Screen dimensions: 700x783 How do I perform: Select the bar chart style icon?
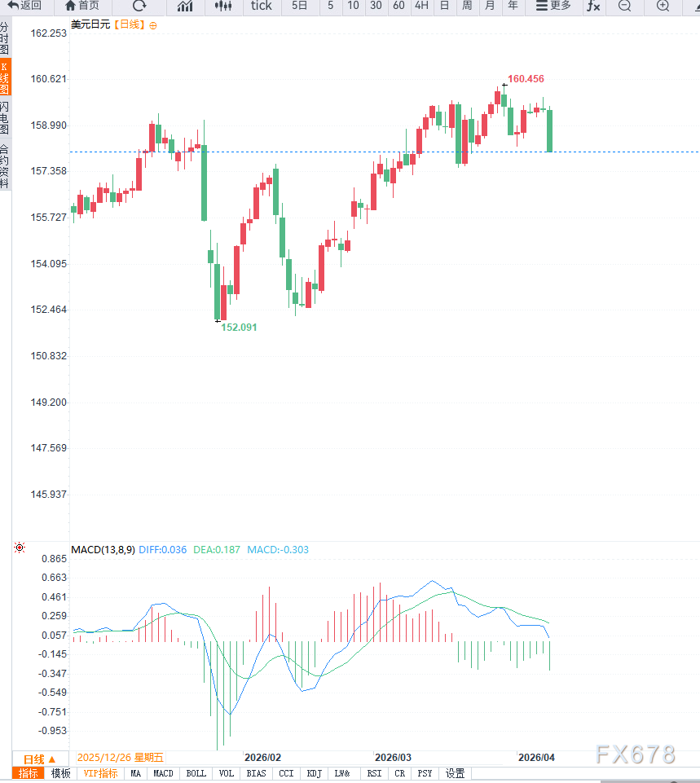(185, 6)
